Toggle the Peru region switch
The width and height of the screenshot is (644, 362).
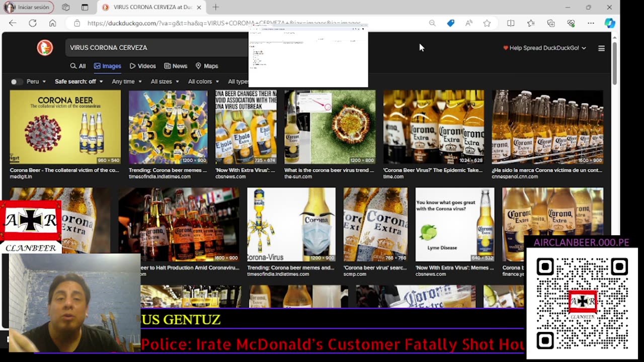[x=17, y=81]
